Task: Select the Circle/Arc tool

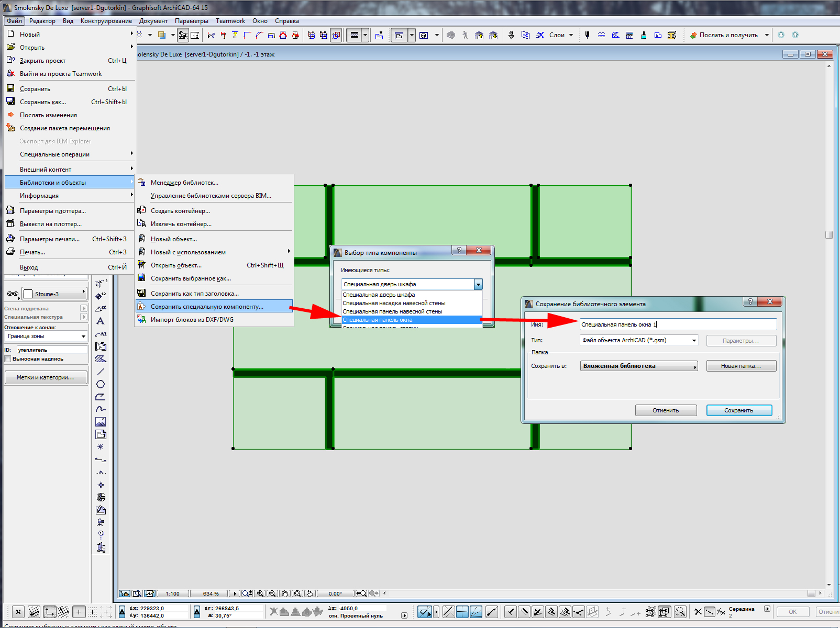Action: click(x=101, y=384)
